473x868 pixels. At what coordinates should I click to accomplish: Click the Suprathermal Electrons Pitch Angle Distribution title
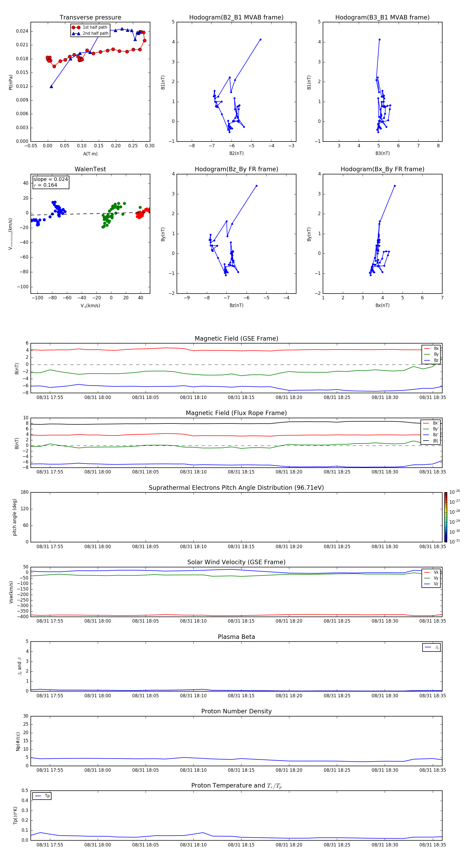[236, 488]
